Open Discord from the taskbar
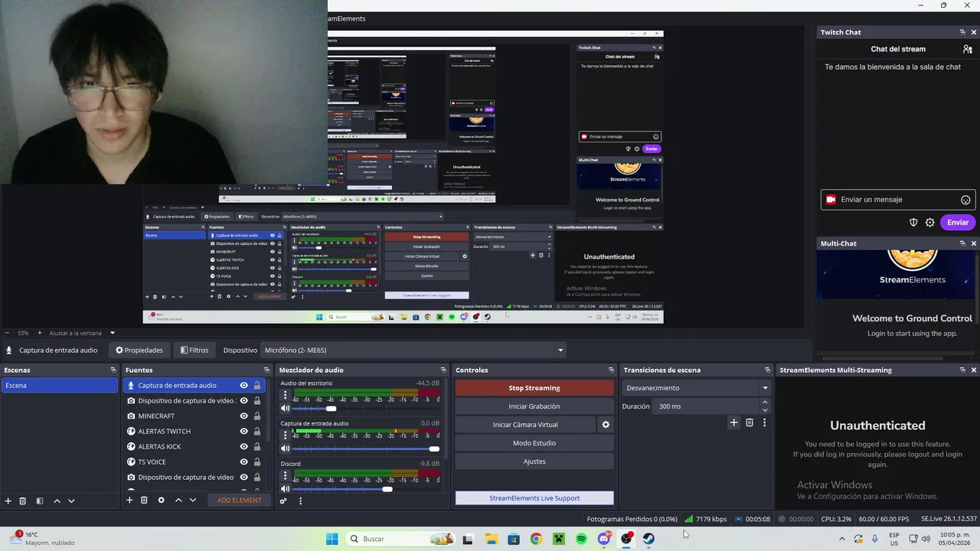This screenshot has width=980, height=551. click(x=604, y=539)
